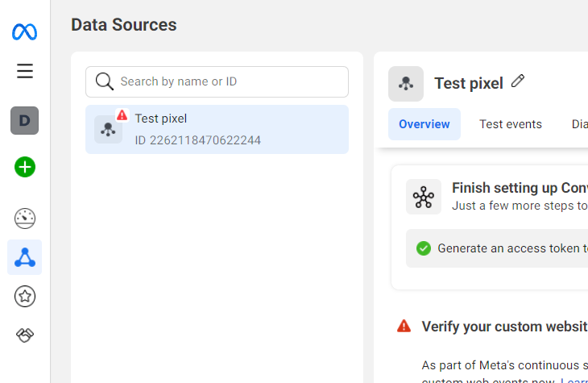
Task: Click the Verify your custom website warning heading
Action: [503, 327]
